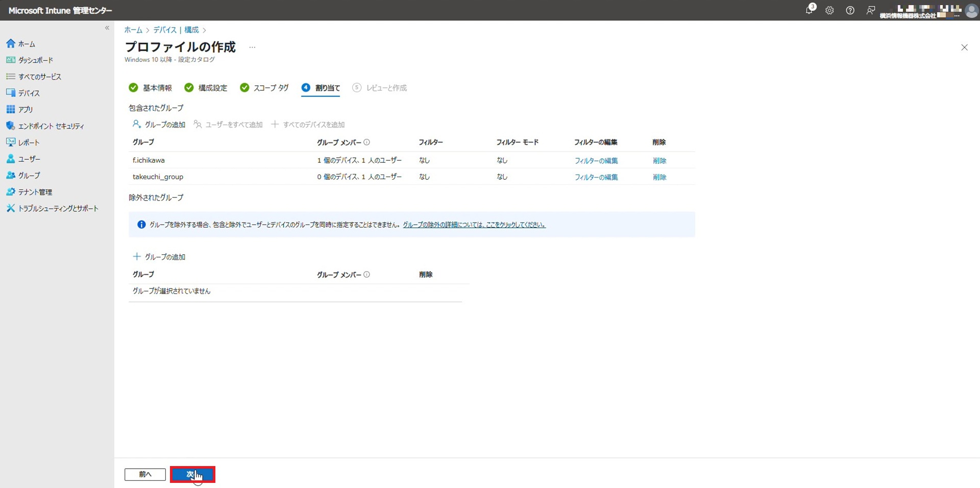
Task: Click the デバイス | 構成 breadcrumb link
Action: pos(176,30)
